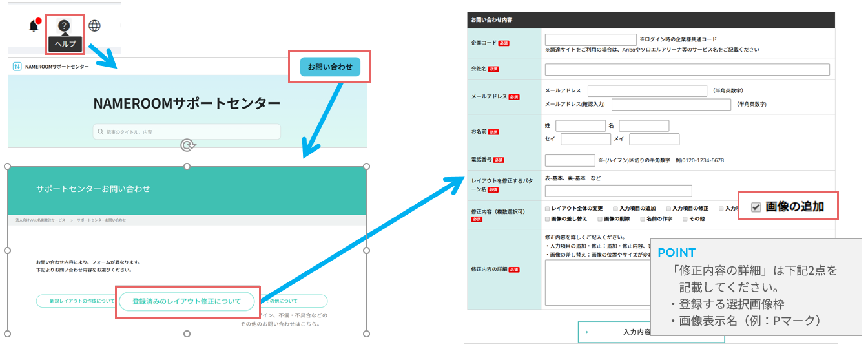This screenshot has height=351, width=868.
Task: Focus the 電話番号 input field
Action: (570, 160)
